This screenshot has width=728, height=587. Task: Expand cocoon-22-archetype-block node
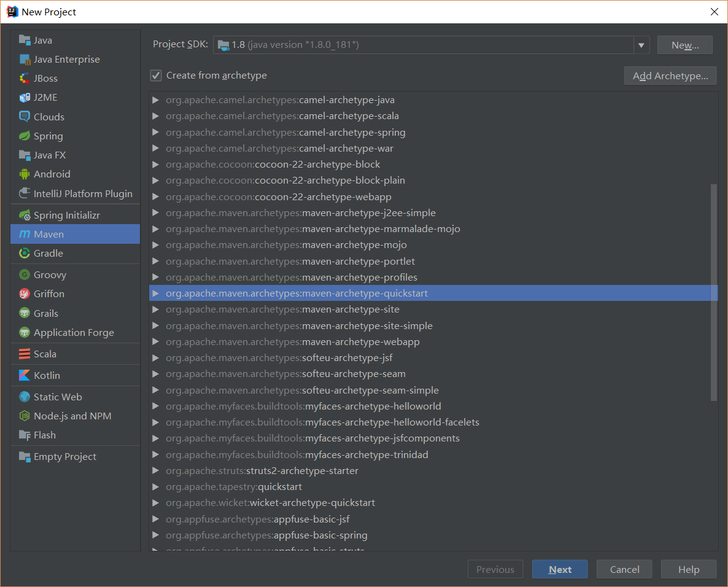coord(155,165)
